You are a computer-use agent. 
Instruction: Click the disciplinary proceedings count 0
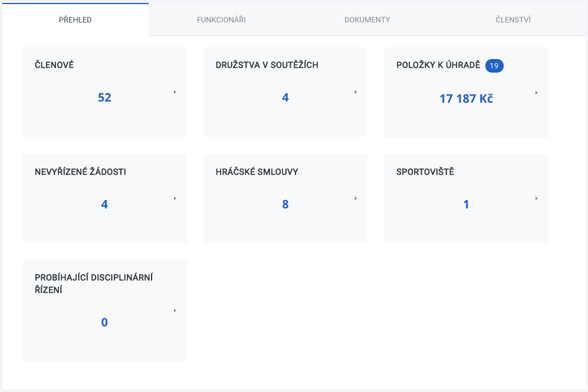click(x=104, y=322)
